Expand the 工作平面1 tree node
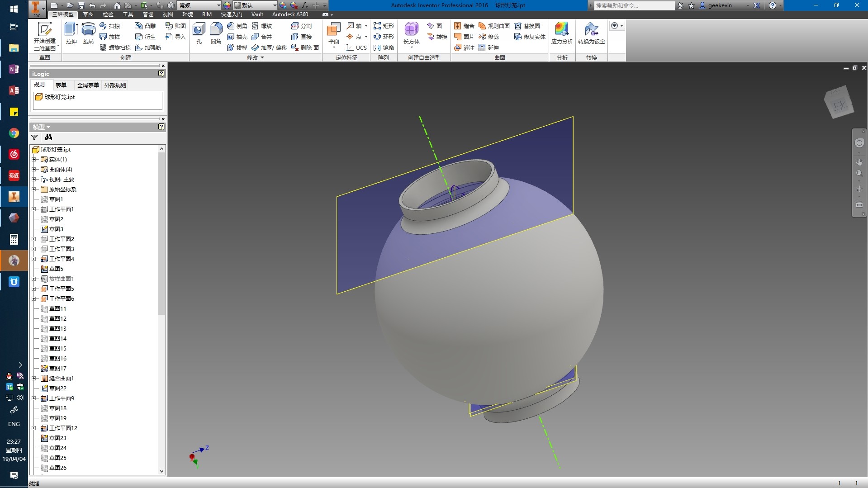The width and height of the screenshot is (868, 488). (34, 209)
